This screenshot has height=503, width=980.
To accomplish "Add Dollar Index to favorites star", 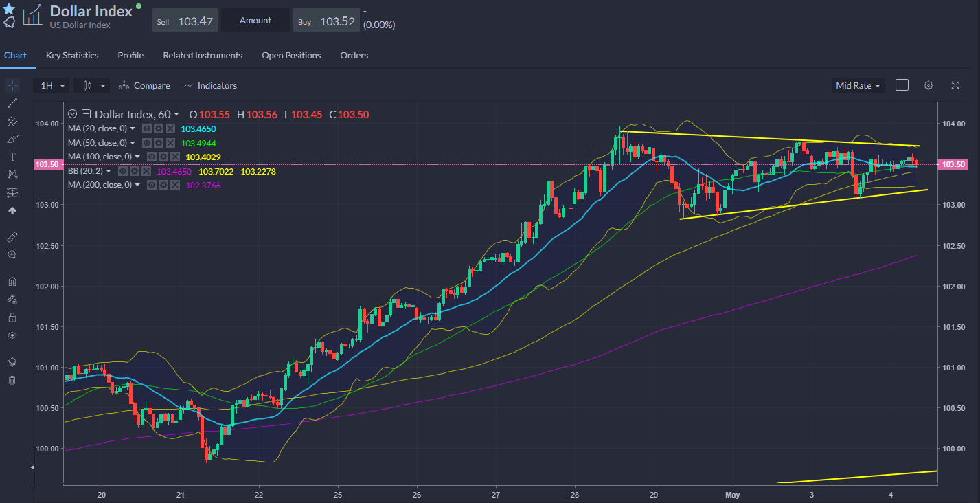I will point(9,8).
